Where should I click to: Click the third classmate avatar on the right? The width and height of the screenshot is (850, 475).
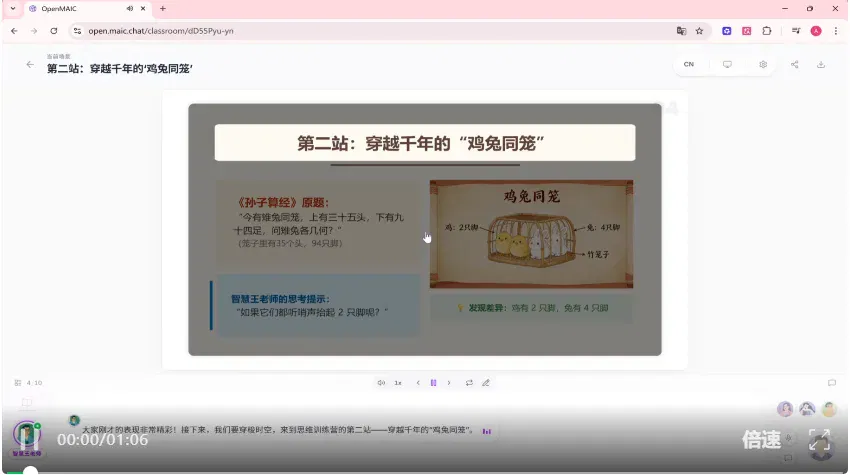pyautogui.click(x=829, y=409)
